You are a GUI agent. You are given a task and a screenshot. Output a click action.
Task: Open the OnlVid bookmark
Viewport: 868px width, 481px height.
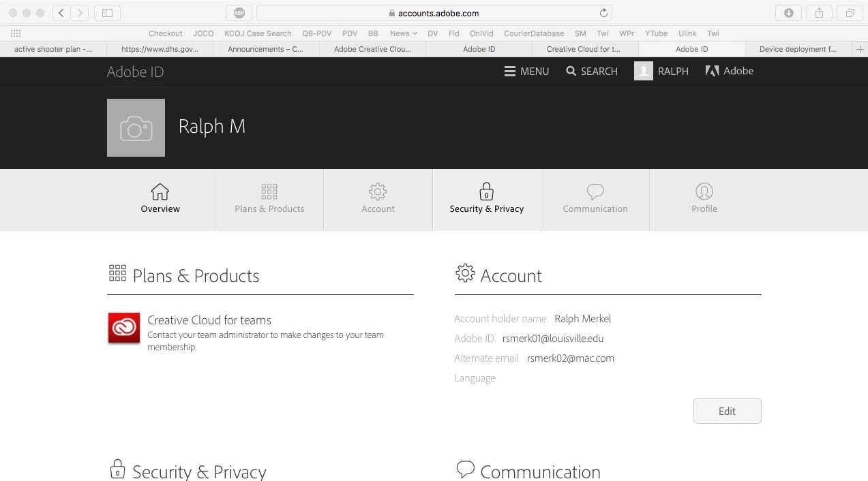[x=481, y=33]
